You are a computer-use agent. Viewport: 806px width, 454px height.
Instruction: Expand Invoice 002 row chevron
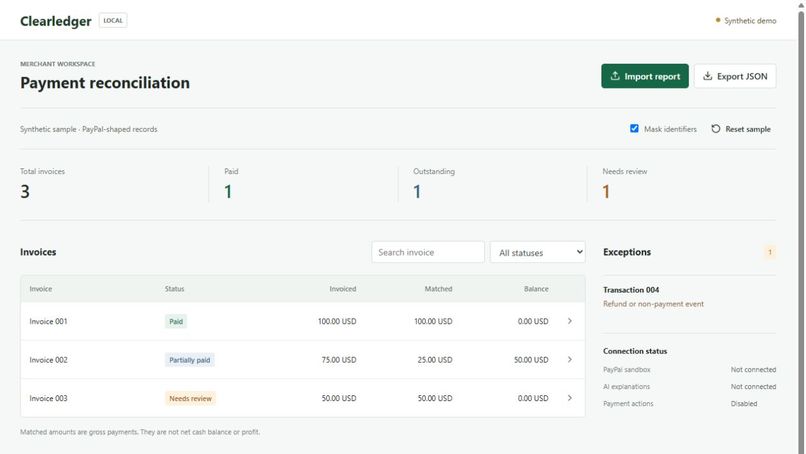click(570, 360)
